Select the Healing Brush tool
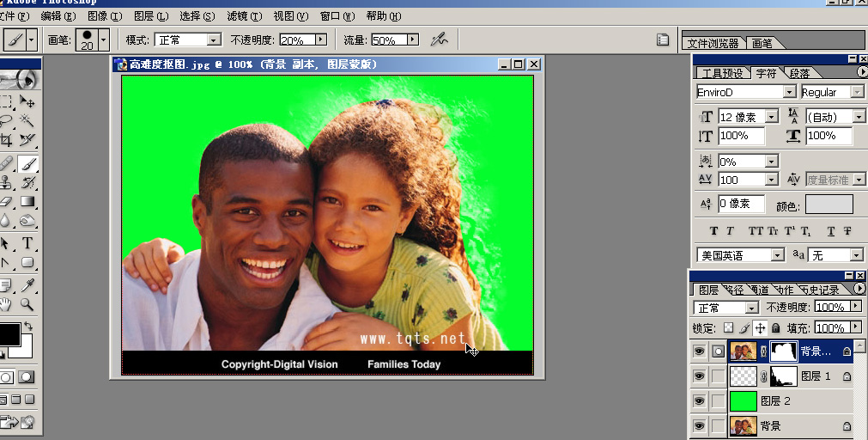The width and height of the screenshot is (868, 440). 7,163
